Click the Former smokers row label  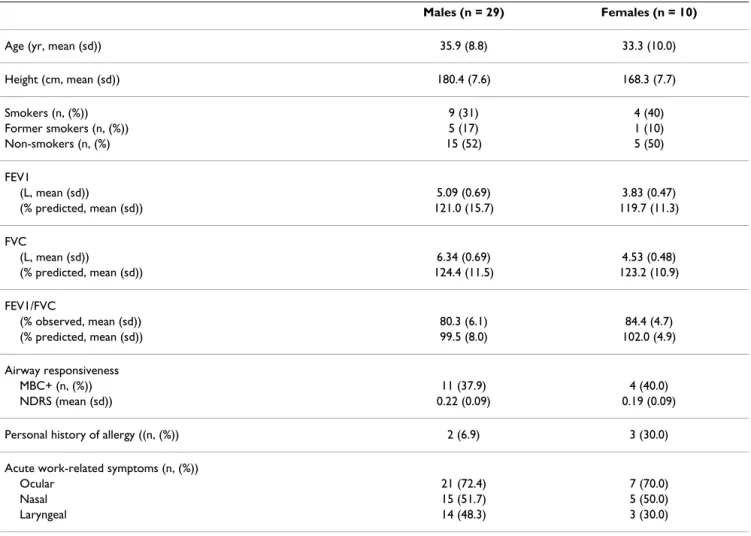[x=67, y=128]
